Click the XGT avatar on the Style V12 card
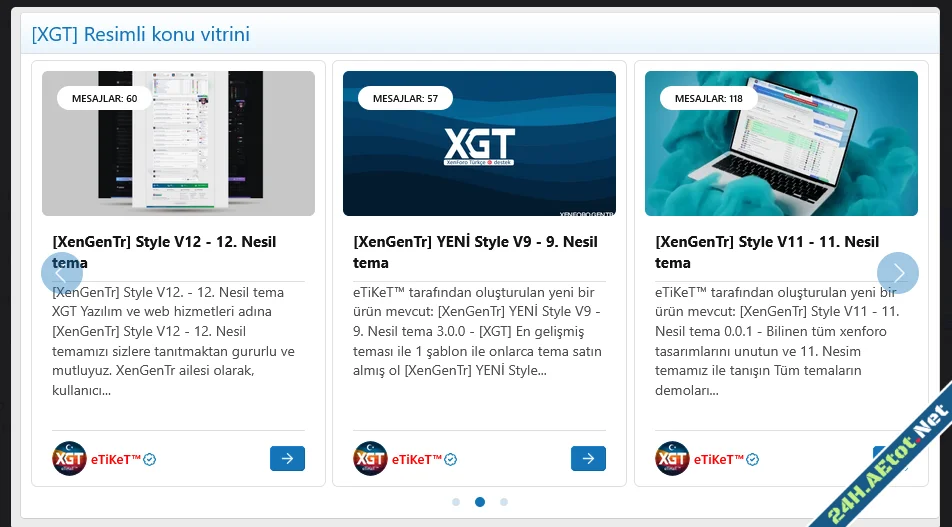952x527 pixels. 69,458
